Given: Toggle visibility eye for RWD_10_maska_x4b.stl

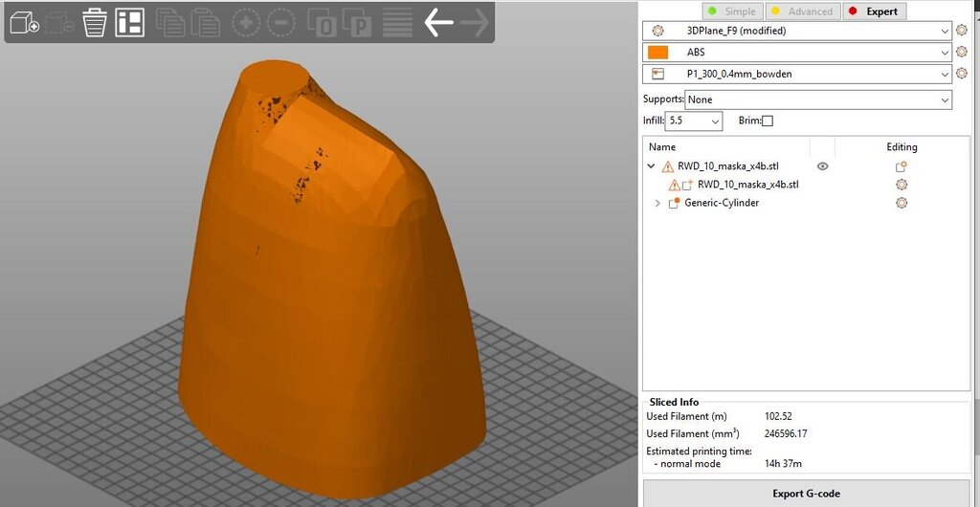Looking at the screenshot, I should coord(822,166).
